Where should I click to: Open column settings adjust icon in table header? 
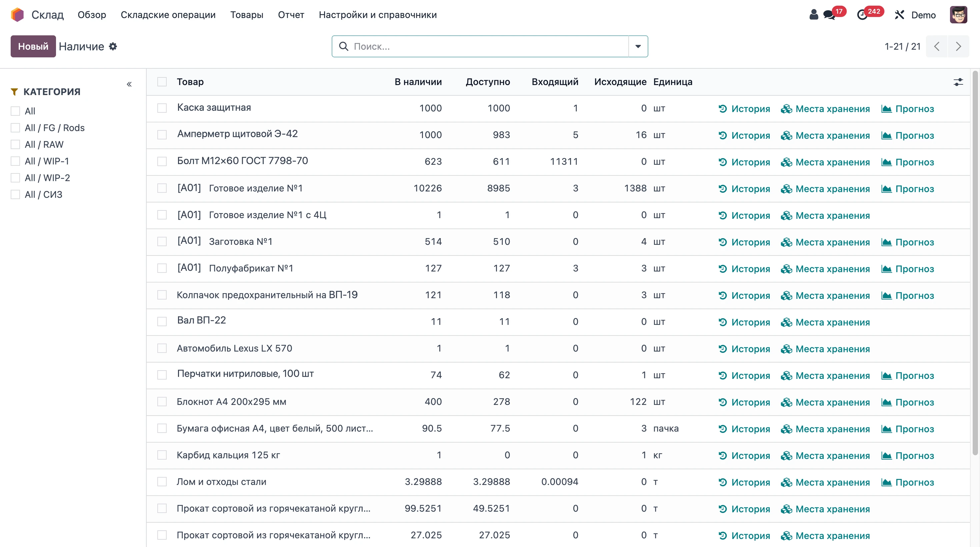[x=958, y=82]
